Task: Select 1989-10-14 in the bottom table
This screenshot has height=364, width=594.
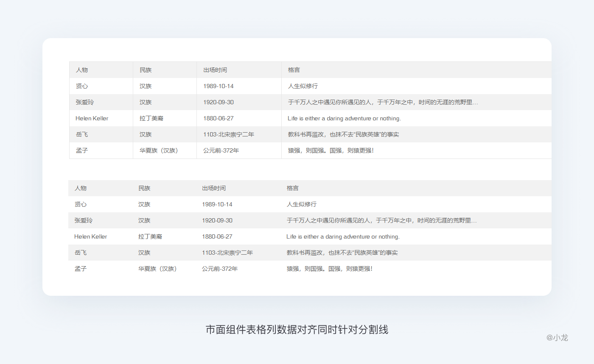Action: tap(217, 204)
